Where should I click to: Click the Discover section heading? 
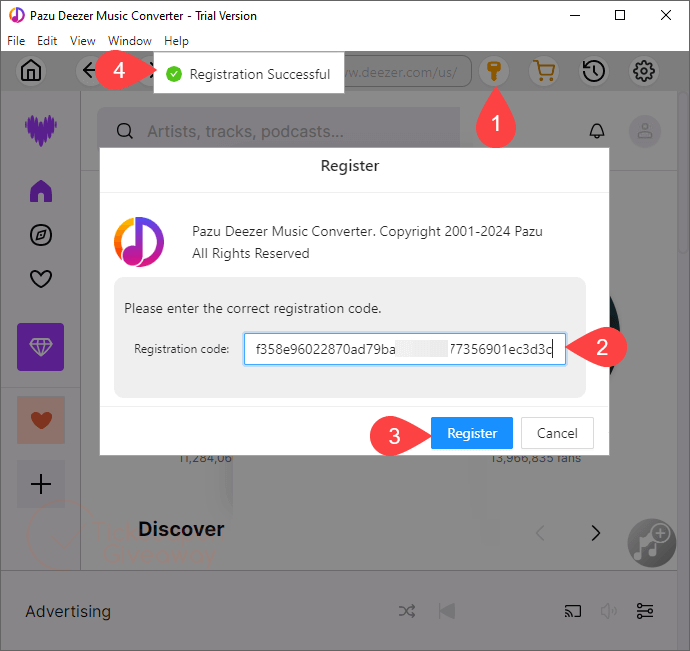[x=181, y=529]
